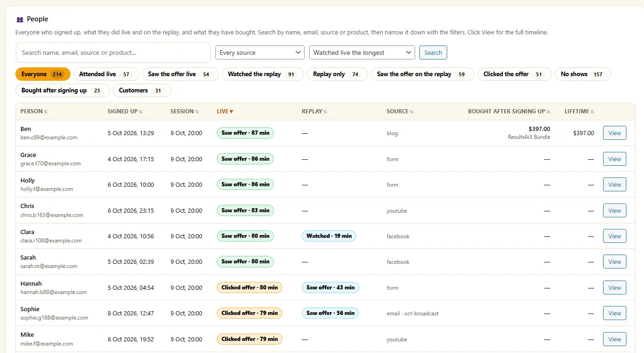Click email mike.f@example.com
Image resolution: width=644 pixels, height=353 pixels.
click(46, 344)
